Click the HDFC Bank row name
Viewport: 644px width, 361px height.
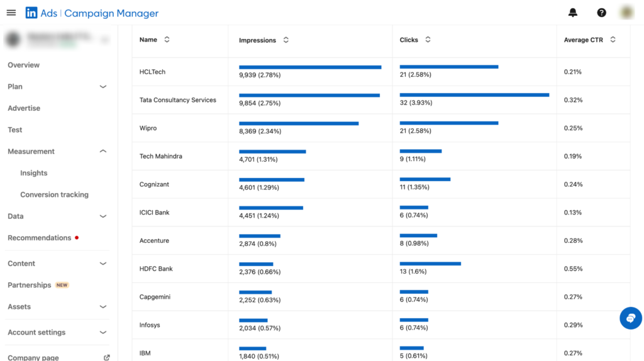click(156, 269)
